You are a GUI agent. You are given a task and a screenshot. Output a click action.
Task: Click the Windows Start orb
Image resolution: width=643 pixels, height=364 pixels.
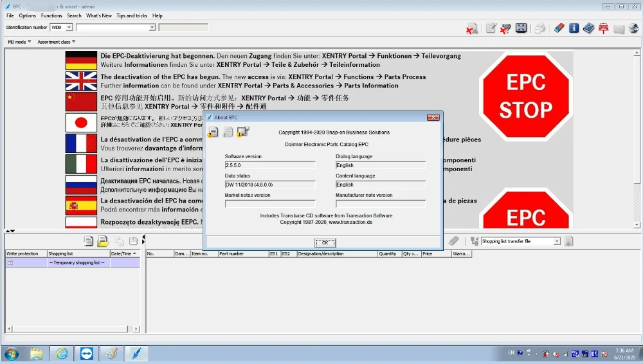[x=12, y=353]
